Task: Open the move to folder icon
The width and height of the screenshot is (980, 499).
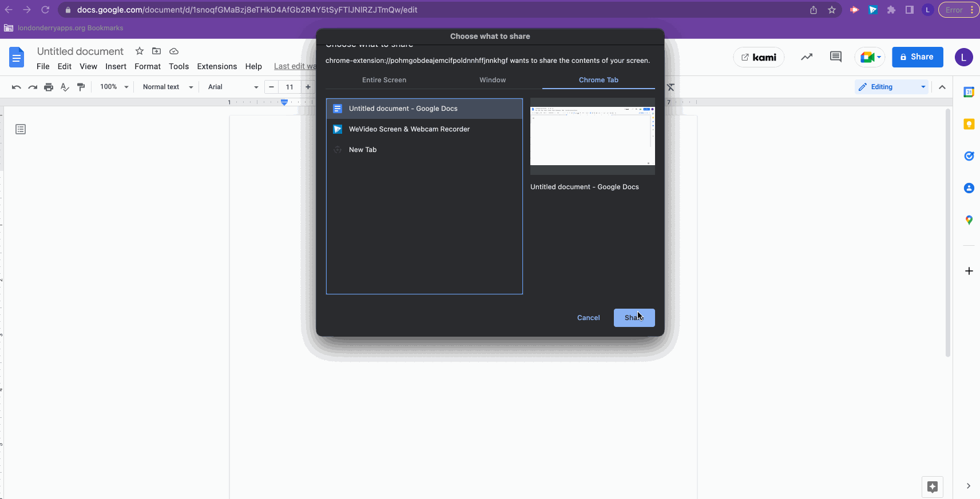Action: (x=156, y=51)
